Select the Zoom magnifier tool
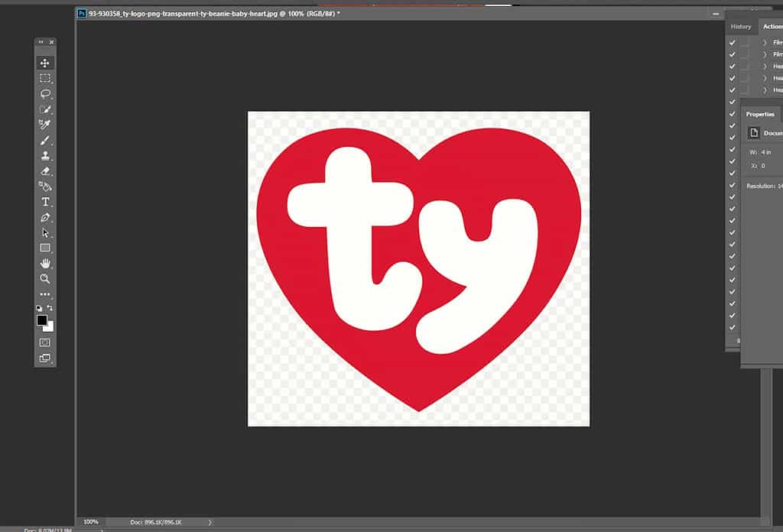 [45, 279]
